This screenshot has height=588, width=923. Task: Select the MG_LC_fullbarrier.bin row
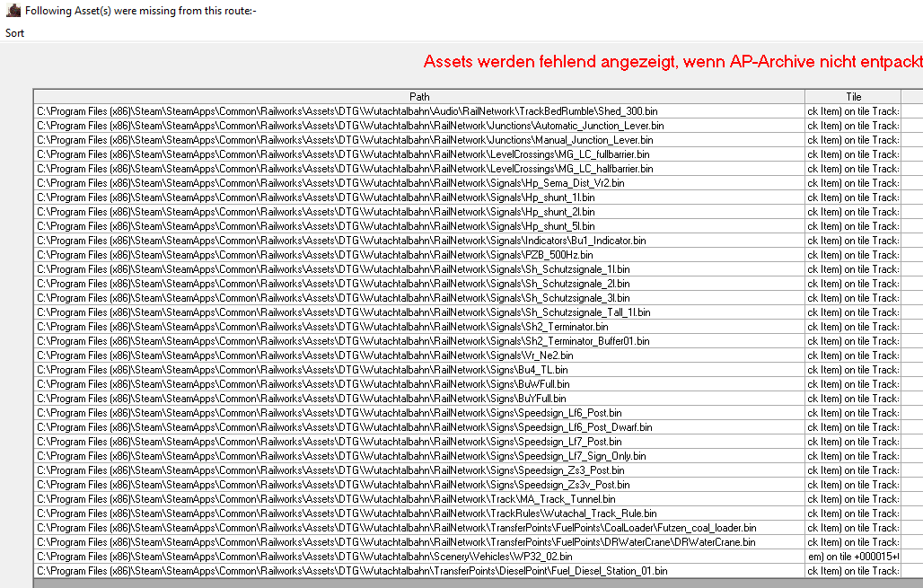pyautogui.click(x=419, y=154)
